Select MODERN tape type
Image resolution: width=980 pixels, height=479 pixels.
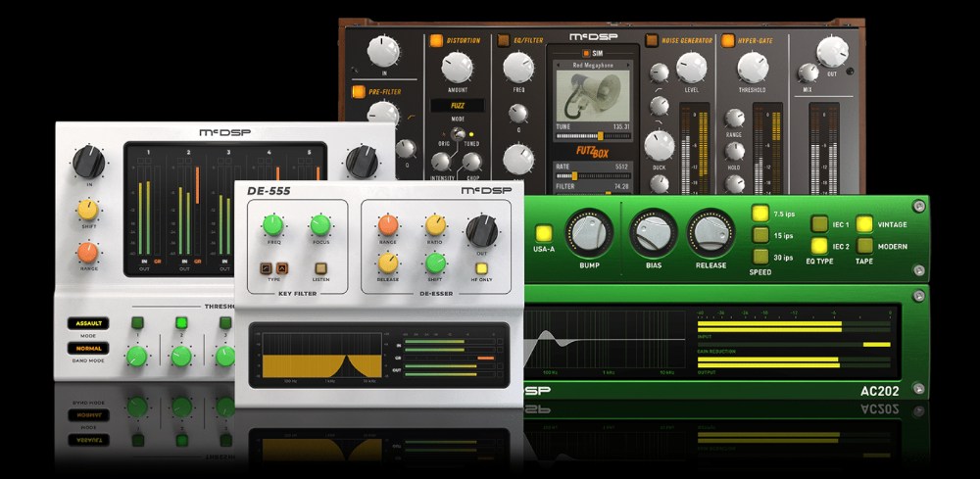tap(864, 246)
